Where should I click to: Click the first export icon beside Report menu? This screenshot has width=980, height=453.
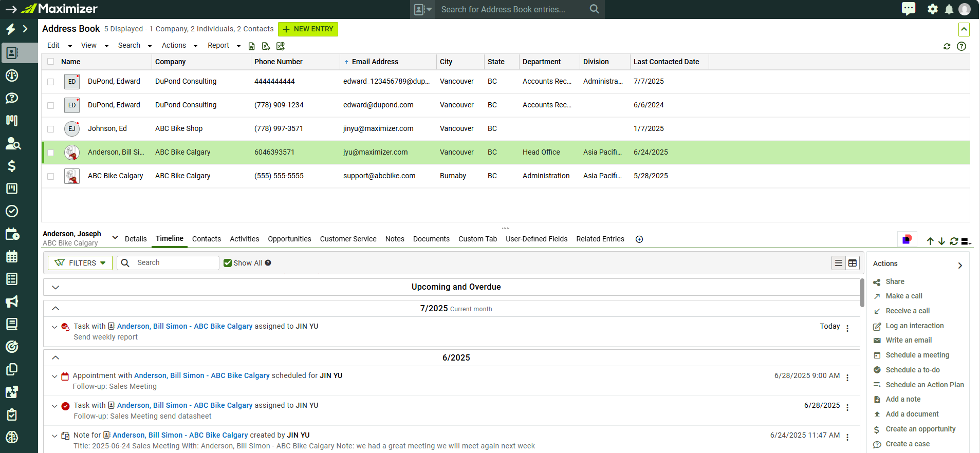252,46
